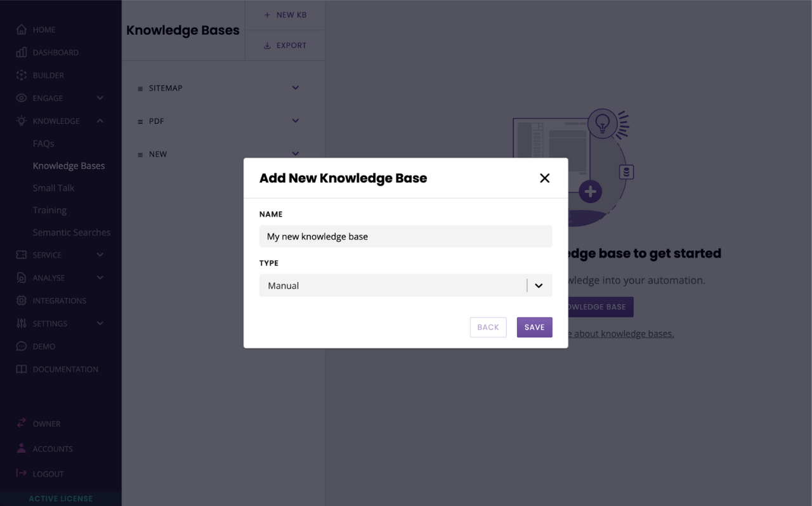Click the HOME label in sidebar

pos(44,29)
